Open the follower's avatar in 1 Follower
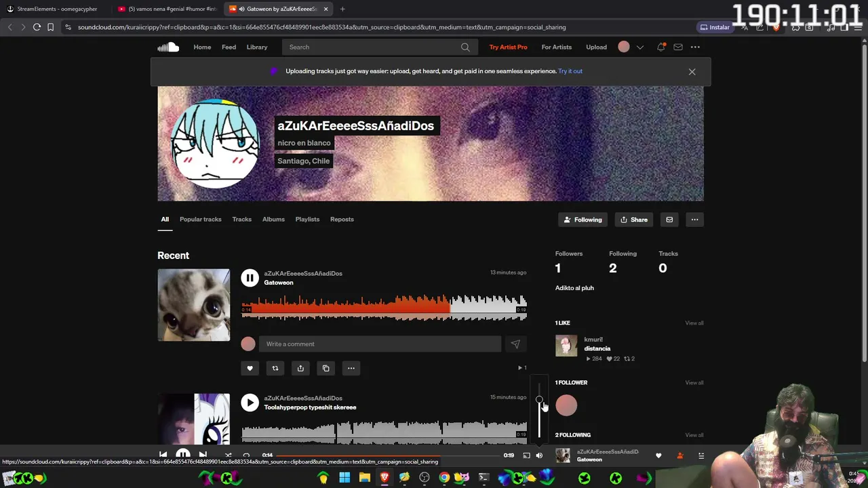Screen dimensions: 868x488 (x=566, y=405)
